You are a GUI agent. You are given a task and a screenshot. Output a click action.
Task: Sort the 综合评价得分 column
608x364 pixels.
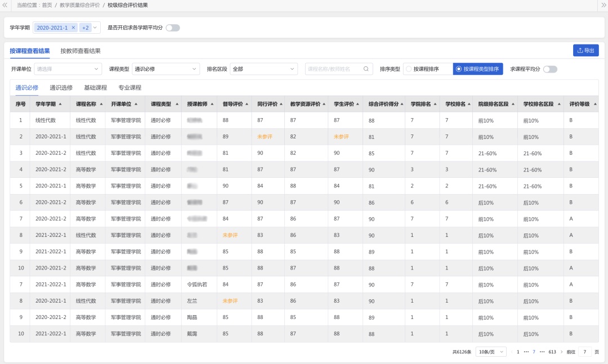(403, 104)
